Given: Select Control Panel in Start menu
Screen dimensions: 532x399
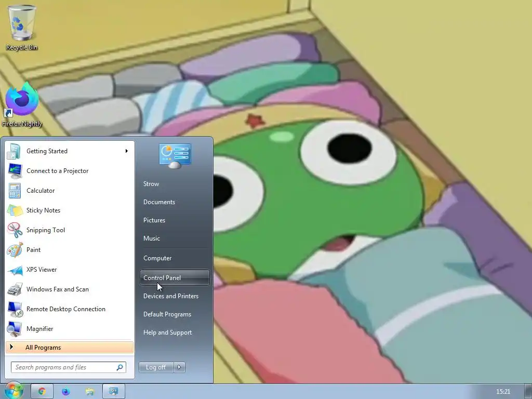Looking at the screenshot, I should tap(175, 278).
